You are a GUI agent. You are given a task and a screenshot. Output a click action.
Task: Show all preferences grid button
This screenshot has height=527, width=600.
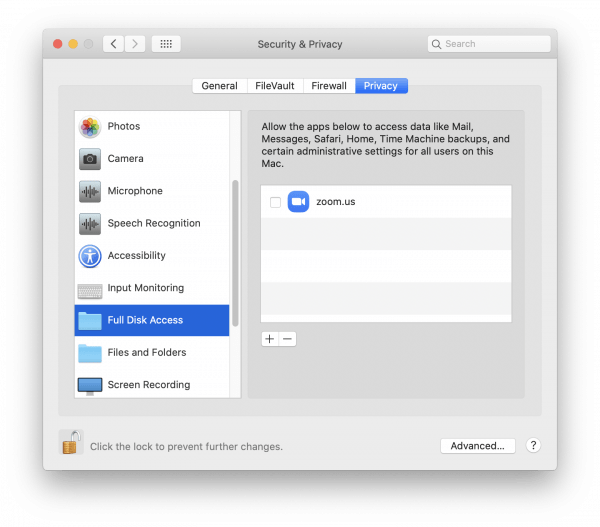(166, 44)
